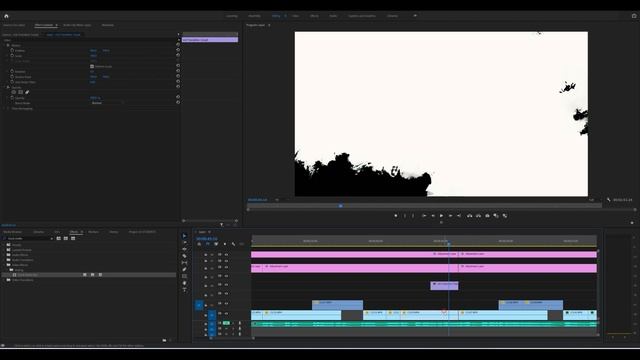The height and width of the screenshot is (360, 640).
Task: Open the Media Browser tab
Action: (13, 232)
